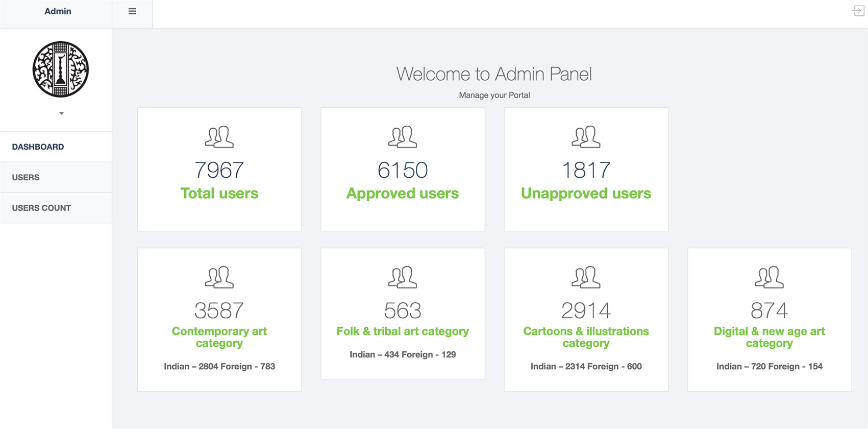The width and height of the screenshot is (868, 429).
Task: Click the circular admin logo image
Action: tap(61, 69)
